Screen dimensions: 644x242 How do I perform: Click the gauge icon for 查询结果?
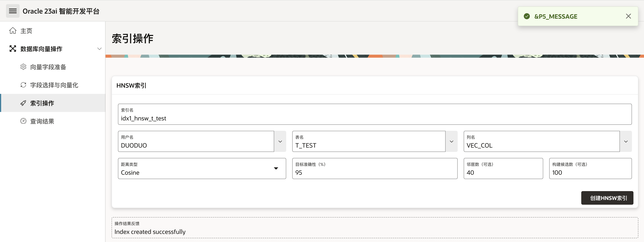coord(23,121)
